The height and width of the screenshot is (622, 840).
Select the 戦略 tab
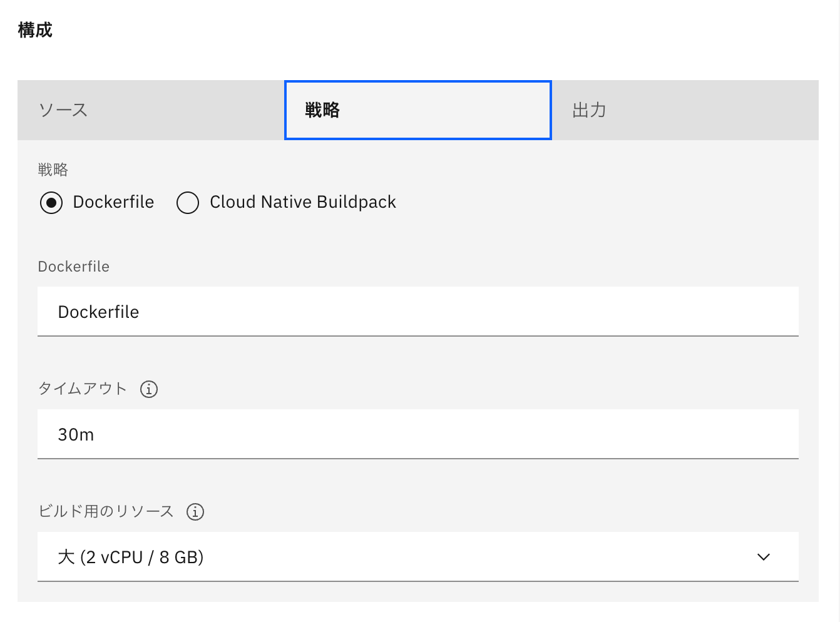click(418, 110)
